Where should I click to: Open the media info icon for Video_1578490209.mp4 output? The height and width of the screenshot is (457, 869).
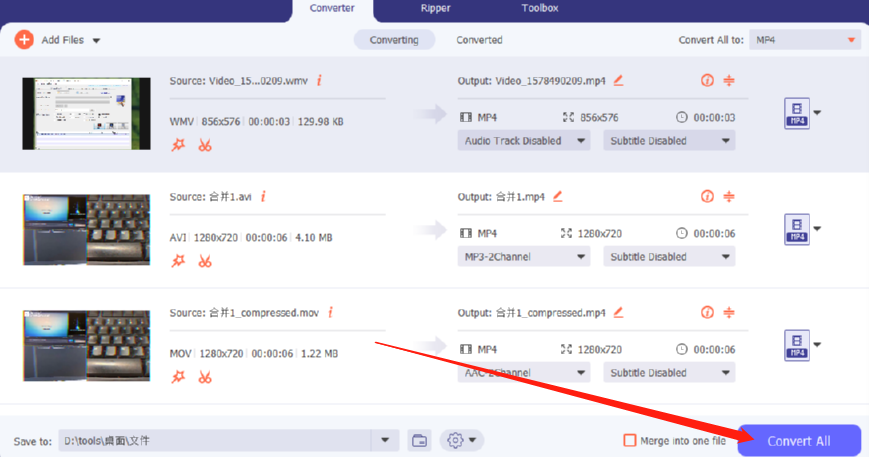707,80
